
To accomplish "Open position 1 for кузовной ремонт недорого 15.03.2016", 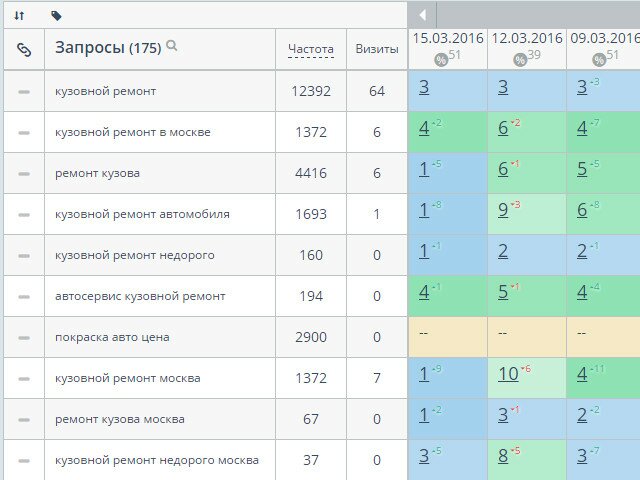I will (424, 251).
